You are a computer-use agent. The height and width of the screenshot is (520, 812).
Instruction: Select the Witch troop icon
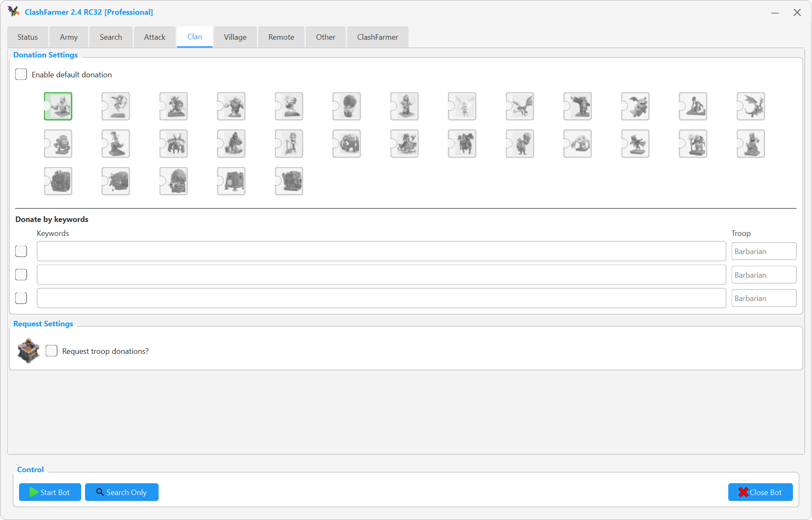[404, 144]
